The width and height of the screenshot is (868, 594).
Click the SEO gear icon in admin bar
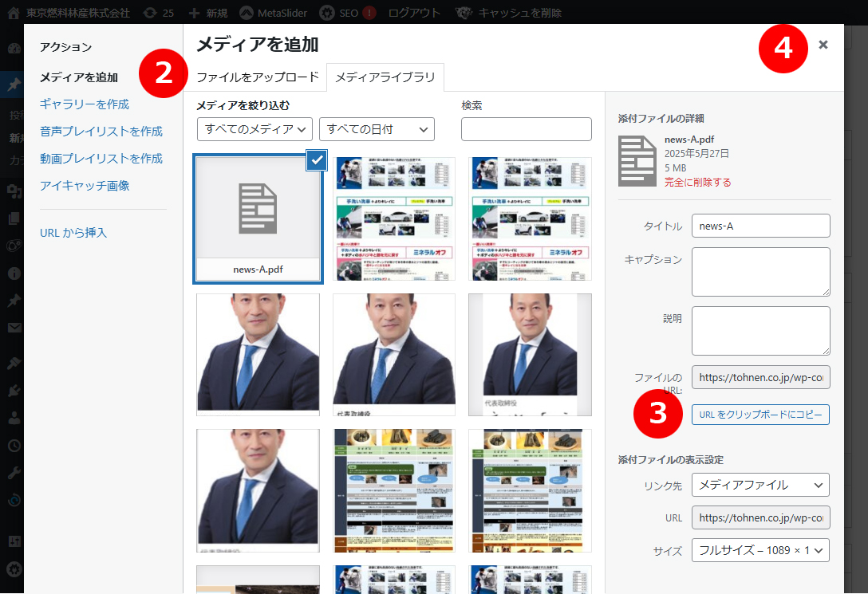327,13
